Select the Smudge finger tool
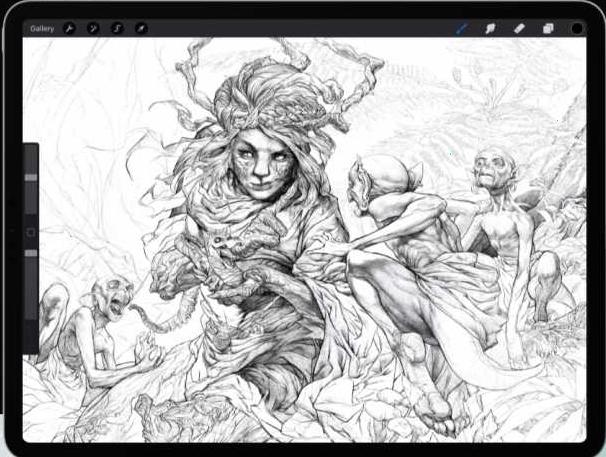Viewport: 606px width, 457px height. pyautogui.click(x=490, y=28)
